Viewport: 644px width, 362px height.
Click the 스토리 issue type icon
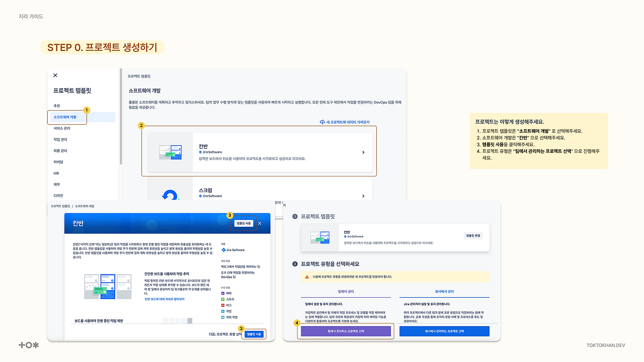coord(223,299)
